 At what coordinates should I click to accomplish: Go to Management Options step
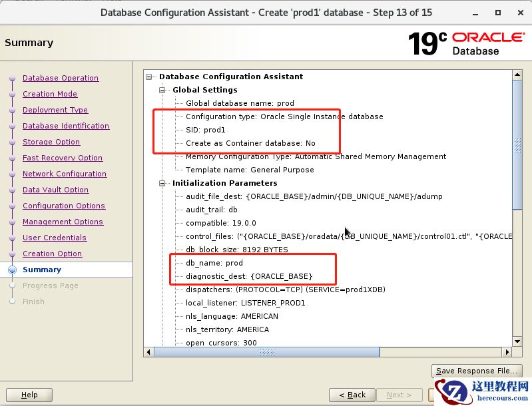63,222
